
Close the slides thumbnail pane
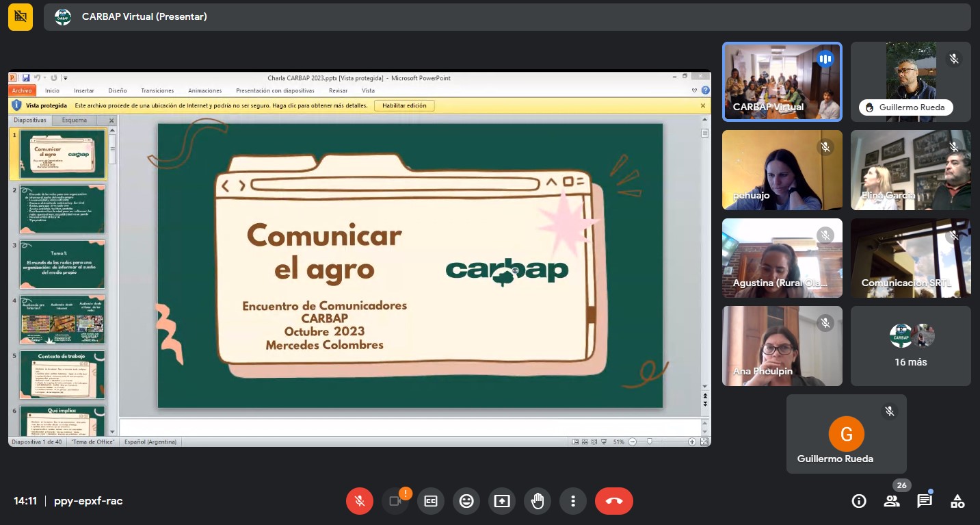coord(111,120)
